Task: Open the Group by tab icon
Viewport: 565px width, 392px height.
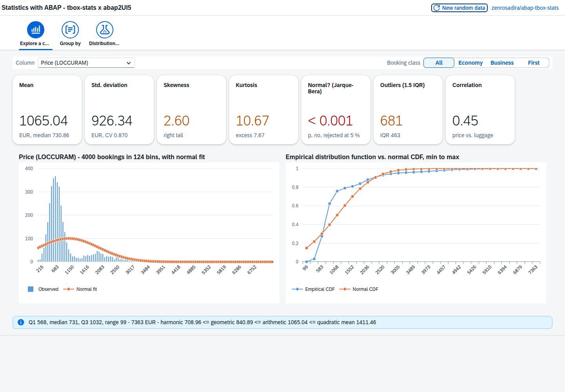Action: tap(70, 30)
